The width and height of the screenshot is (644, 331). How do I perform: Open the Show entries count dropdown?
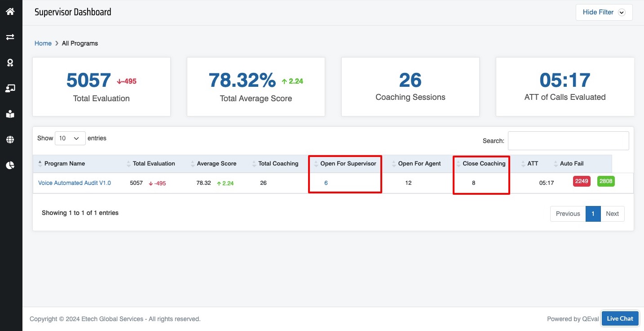pos(70,139)
